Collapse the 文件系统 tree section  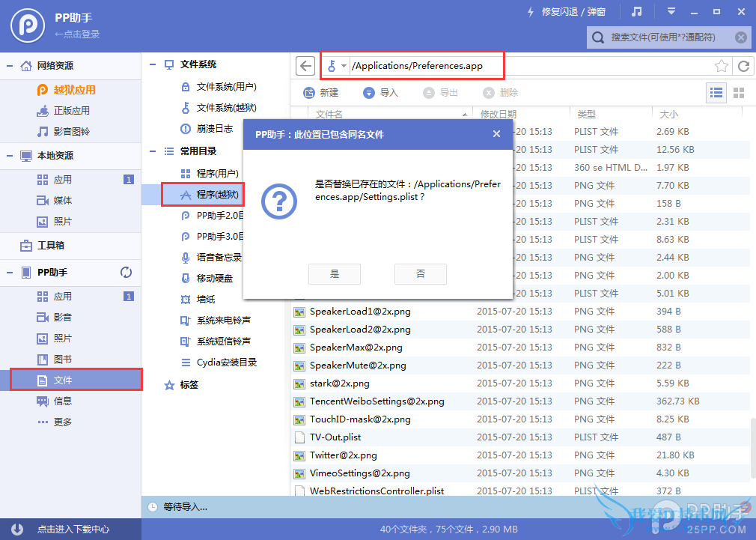point(153,64)
